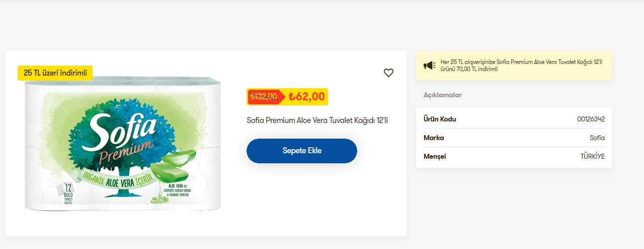This screenshot has height=249, width=644.
Task: Click the Sofia Premium Aloe Vera product title
Action: click(x=317, y=120)
